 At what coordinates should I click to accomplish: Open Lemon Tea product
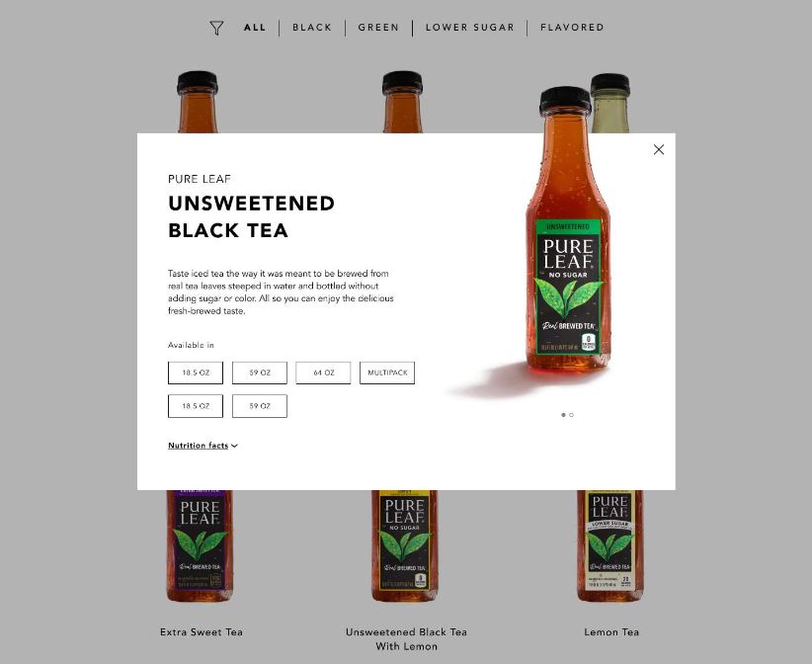(x=611, y=632)
